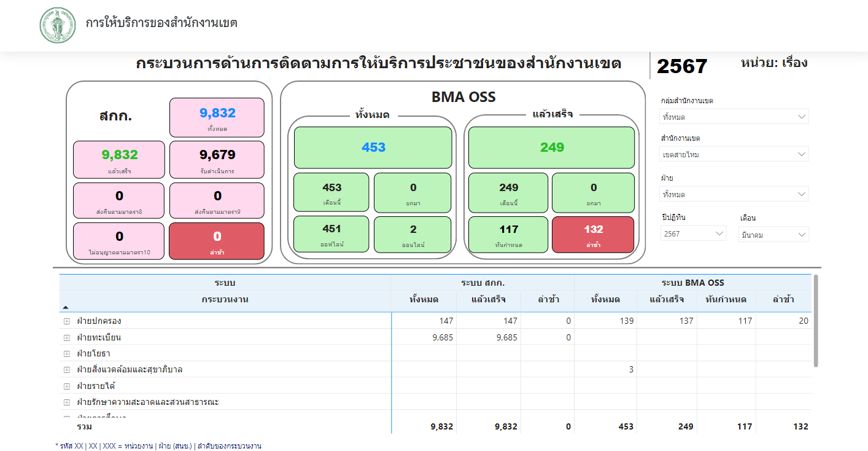Expand the ฝ่ายปกครอง row

[67, 321]
